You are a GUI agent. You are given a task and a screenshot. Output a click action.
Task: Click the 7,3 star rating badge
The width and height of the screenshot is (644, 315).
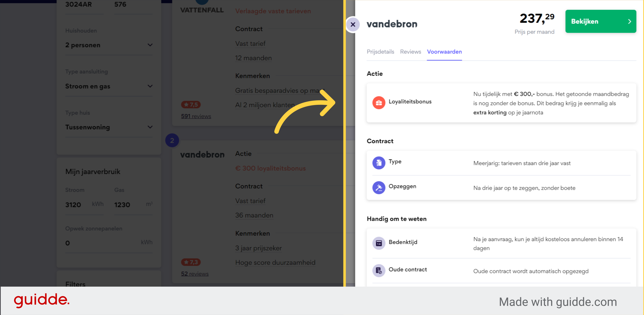pos(191,262)
